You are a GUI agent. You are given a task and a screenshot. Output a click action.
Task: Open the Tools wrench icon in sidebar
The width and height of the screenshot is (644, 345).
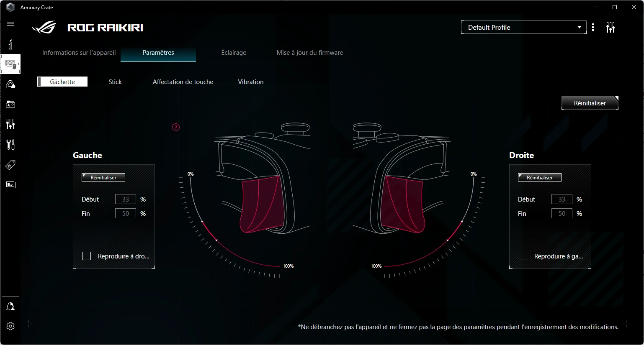(10, 144)
